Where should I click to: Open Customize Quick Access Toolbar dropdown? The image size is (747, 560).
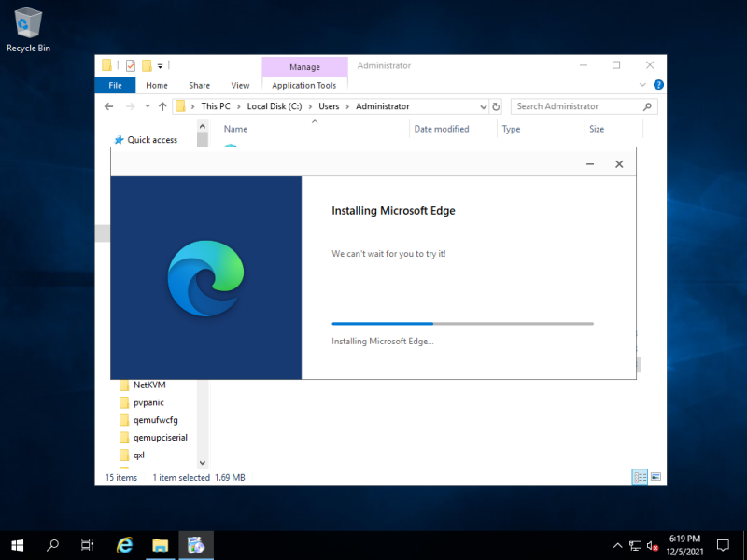(x=160, y=66)
